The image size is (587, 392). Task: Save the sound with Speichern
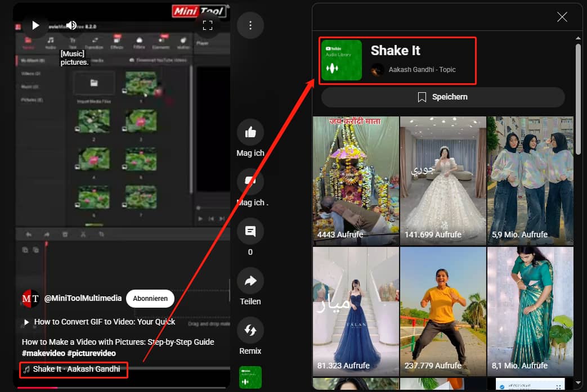pos(443,97)
